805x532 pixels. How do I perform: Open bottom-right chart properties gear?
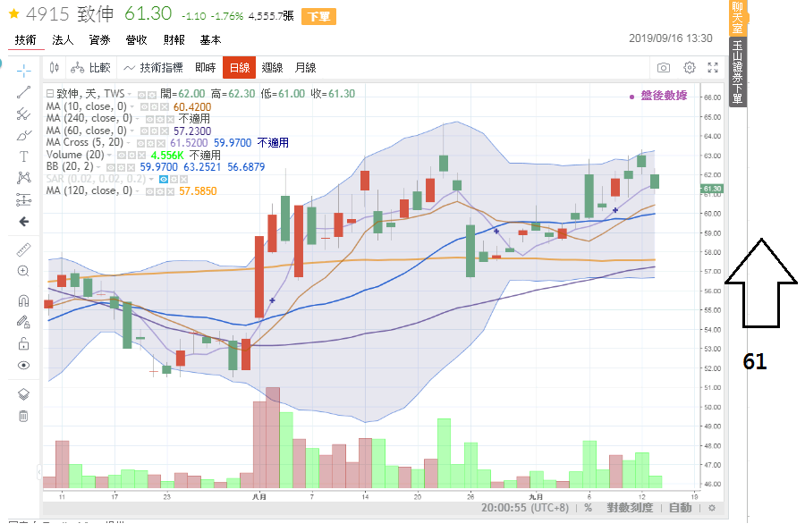(x=712, y=508)
